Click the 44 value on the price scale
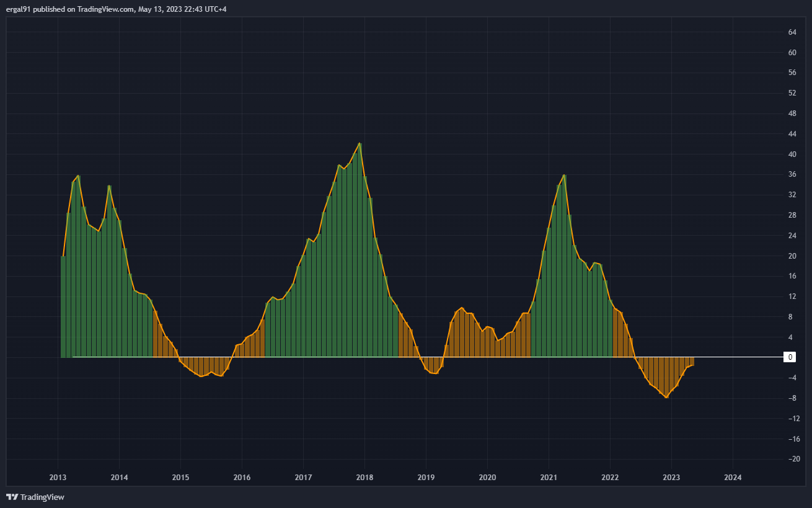Image resolution: width=812 pixels, height=508 pixels. tap(792, 134)
